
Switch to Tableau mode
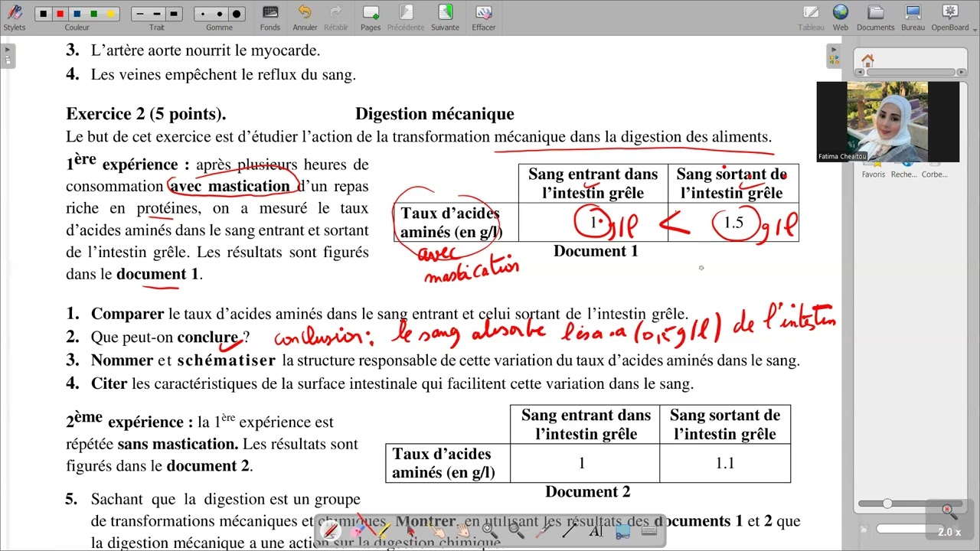click(811, 18)
